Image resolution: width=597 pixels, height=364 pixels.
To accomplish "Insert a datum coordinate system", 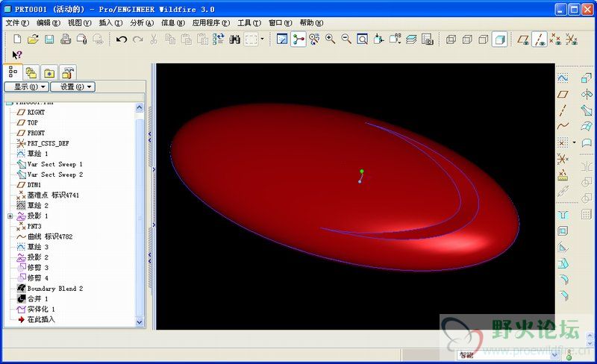I will (563, 158).
